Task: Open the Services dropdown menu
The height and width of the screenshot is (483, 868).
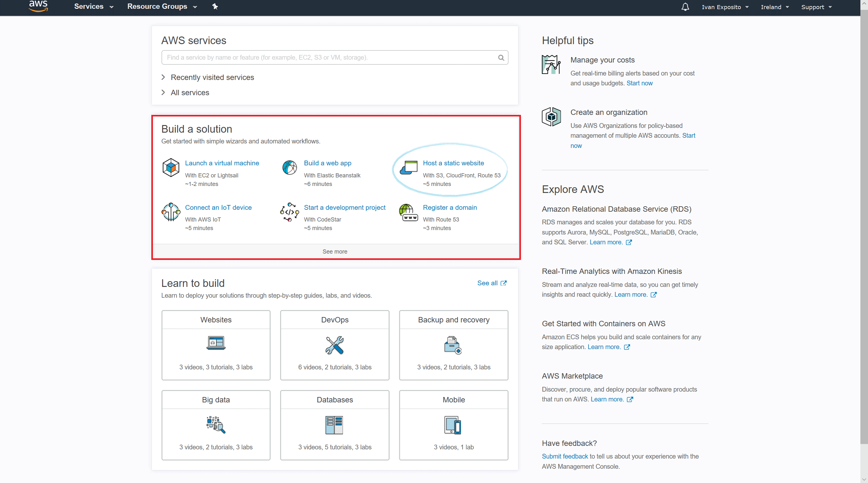Action: [94, 6]
